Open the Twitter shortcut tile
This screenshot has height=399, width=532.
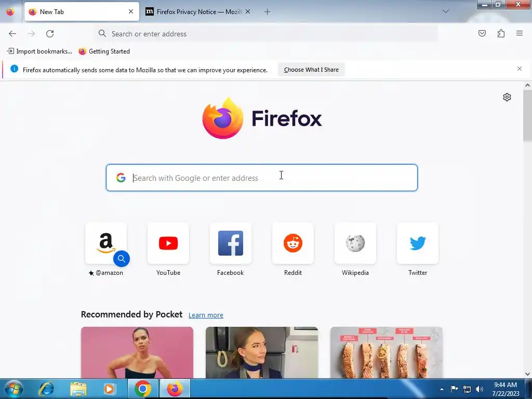tap(418, 243)
